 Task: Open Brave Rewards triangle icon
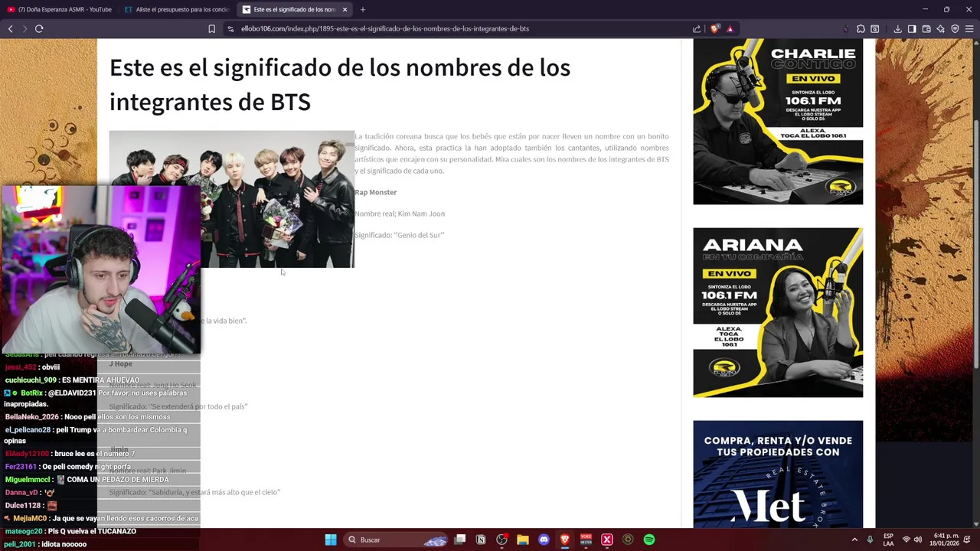coord(730,28)
